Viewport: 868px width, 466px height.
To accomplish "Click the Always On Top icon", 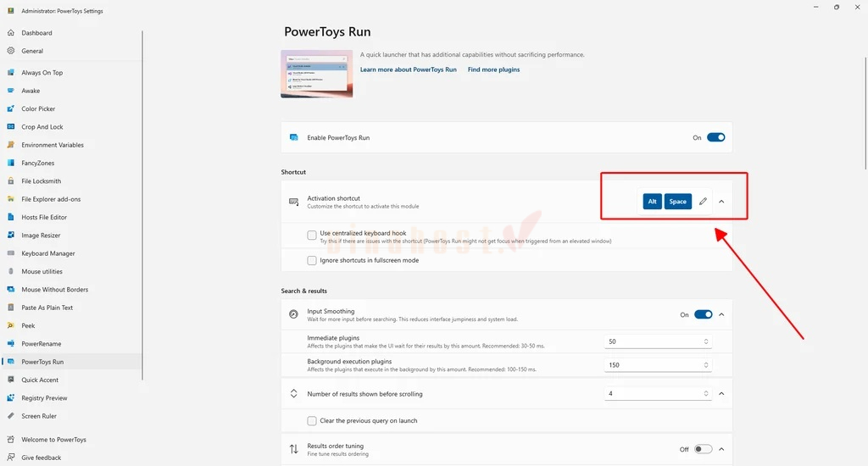I will [x=10, y=73].
